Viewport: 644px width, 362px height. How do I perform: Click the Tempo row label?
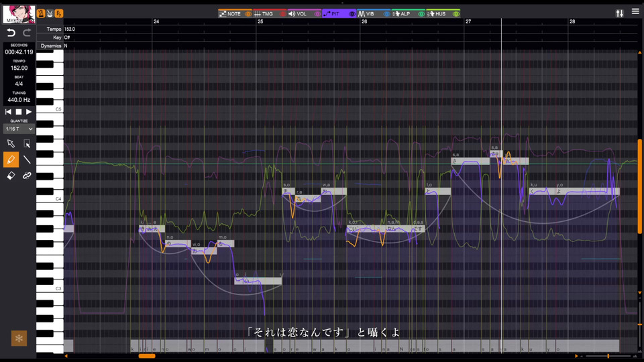pos(54,29)
